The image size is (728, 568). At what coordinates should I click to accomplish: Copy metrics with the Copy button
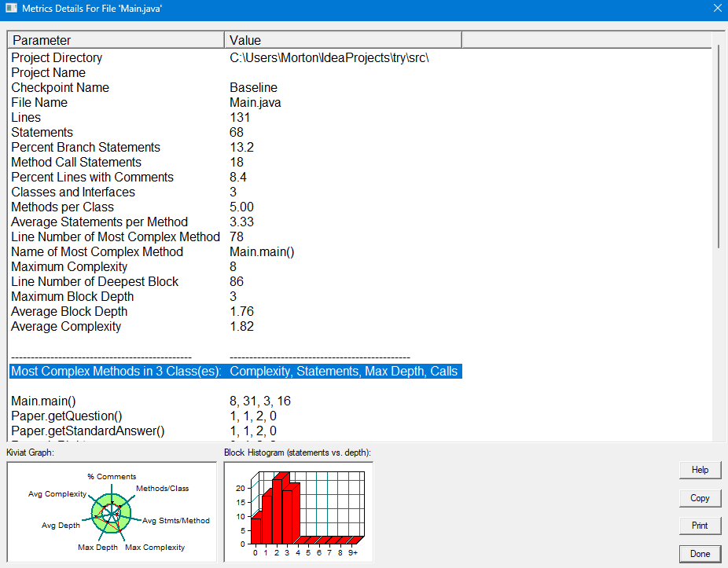click(700, 498)
